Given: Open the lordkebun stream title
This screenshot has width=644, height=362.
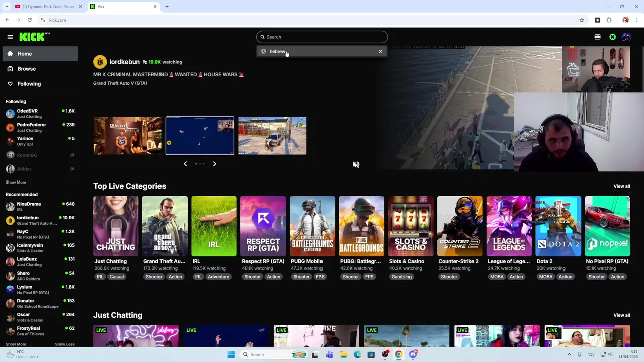Looking at the screenshot, I should point(168,74).
